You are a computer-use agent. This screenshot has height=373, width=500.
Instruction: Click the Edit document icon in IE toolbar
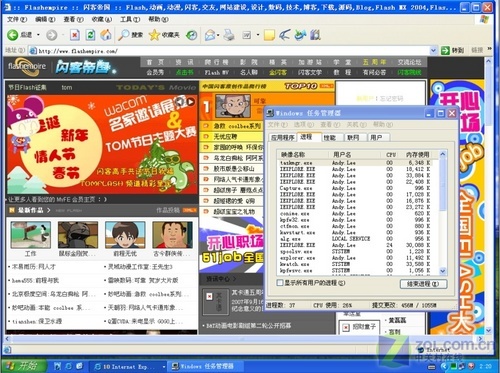coord(247,35)
